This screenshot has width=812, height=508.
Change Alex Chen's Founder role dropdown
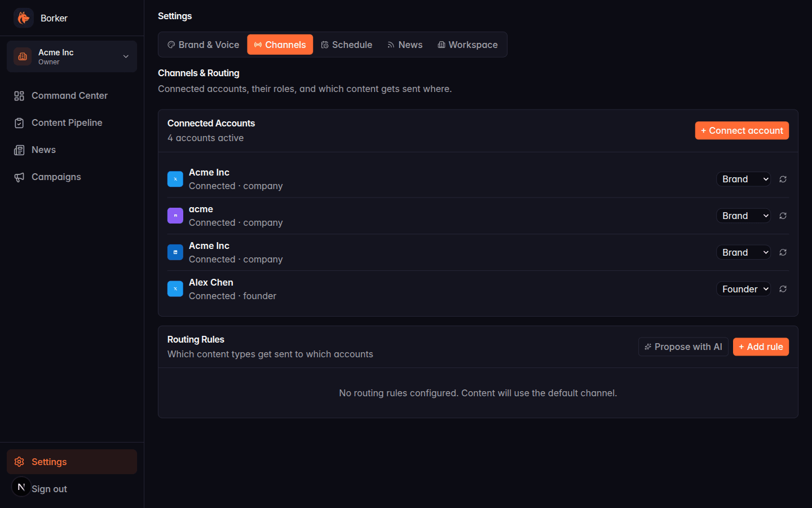tap(743, 288)
